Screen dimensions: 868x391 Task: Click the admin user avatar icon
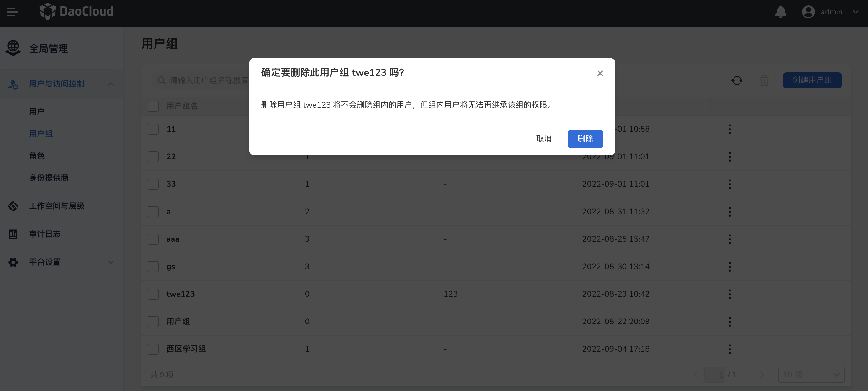tap(808, 12)
